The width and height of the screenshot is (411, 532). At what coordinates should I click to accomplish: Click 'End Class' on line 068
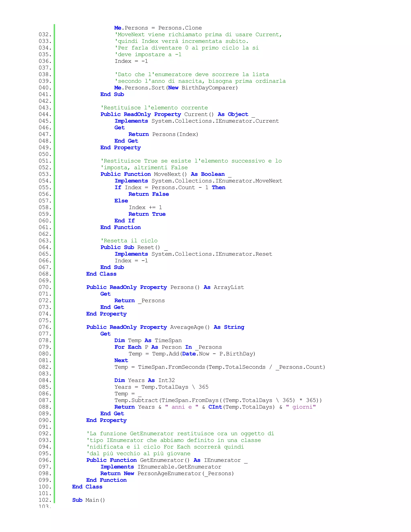click(x=101, y=274)
